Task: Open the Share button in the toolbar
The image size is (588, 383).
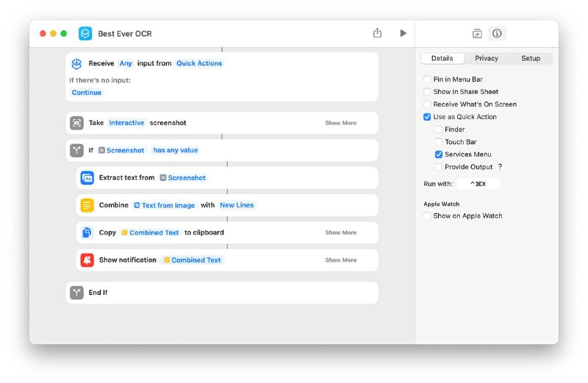Action: (x=377, y=33)
